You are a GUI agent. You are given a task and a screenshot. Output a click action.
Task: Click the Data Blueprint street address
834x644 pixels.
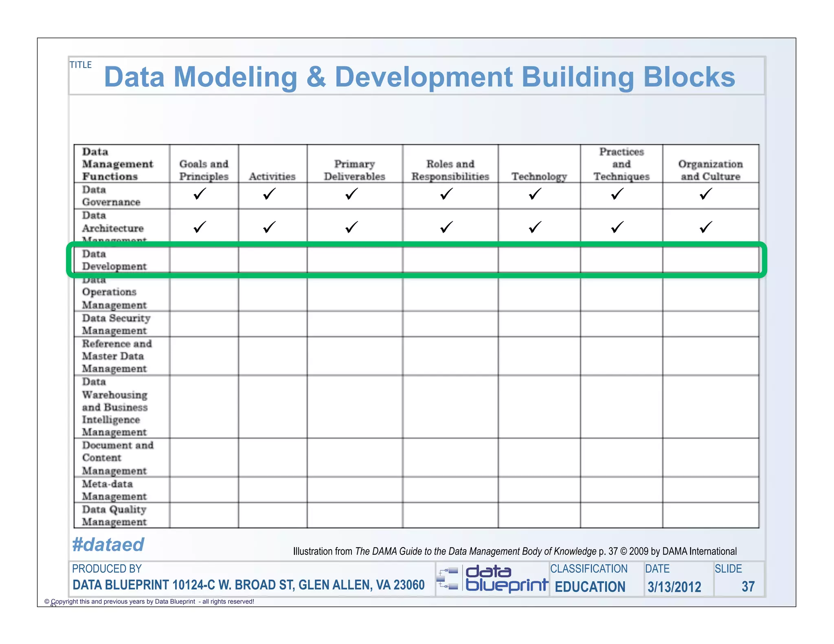click(x=248, y=585)
